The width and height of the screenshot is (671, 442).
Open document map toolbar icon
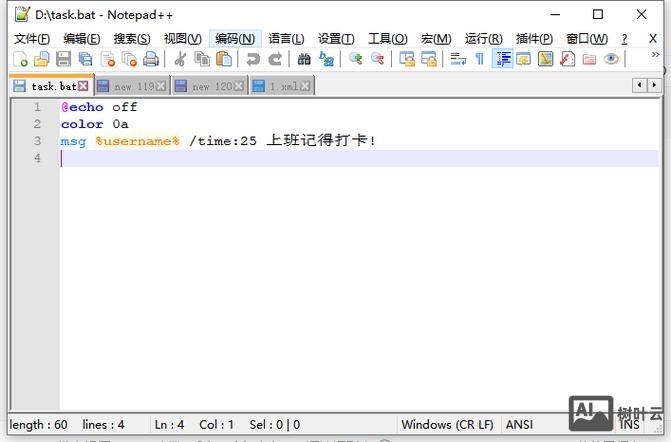546,59
